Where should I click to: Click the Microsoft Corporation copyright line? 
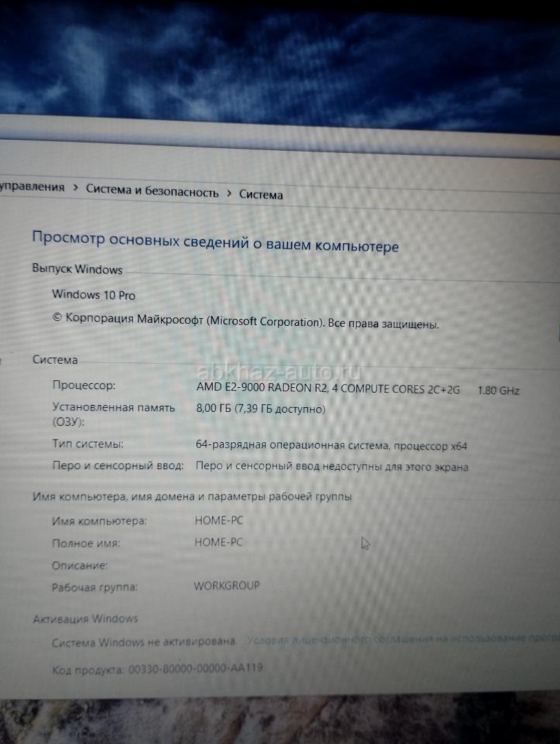pos(245,321)
